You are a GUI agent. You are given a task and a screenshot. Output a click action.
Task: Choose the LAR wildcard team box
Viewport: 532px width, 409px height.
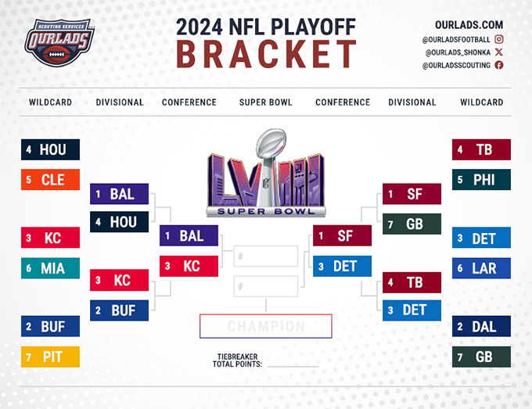(x=481, y=268)
